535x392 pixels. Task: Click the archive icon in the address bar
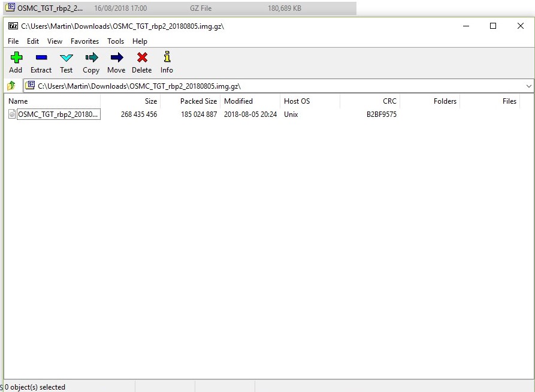(x=31, y=85)
